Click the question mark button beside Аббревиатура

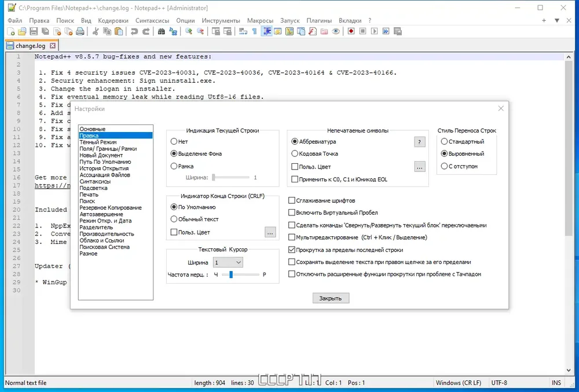point(419,142)
